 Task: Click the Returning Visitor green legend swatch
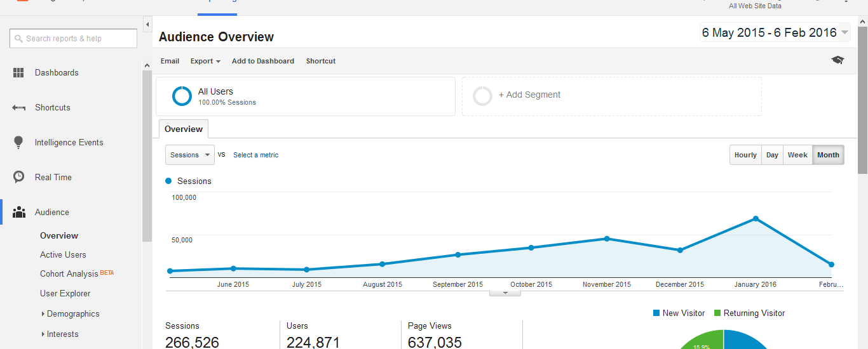point(717,313)
